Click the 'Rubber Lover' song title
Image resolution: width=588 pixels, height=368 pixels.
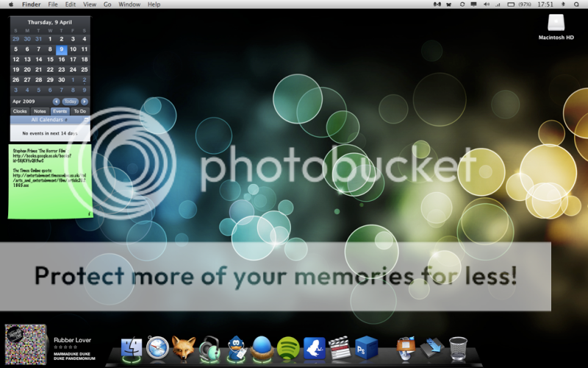tap(72, 340)
